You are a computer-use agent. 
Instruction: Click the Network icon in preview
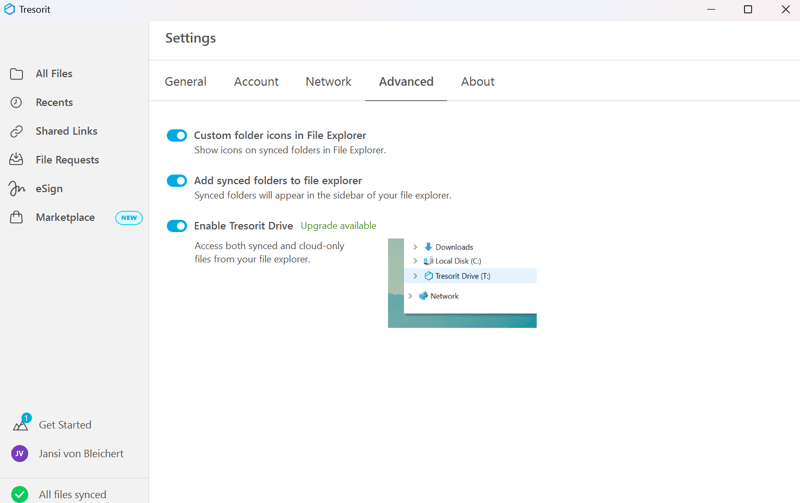pos(423,296)
